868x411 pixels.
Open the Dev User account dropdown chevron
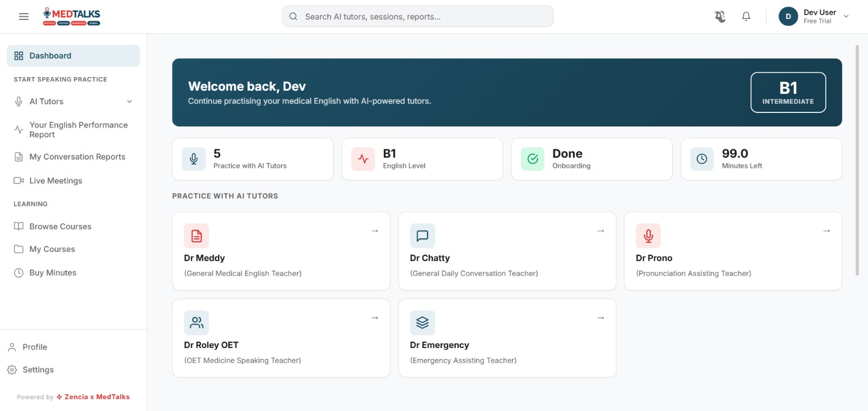[x=846, y=16]
